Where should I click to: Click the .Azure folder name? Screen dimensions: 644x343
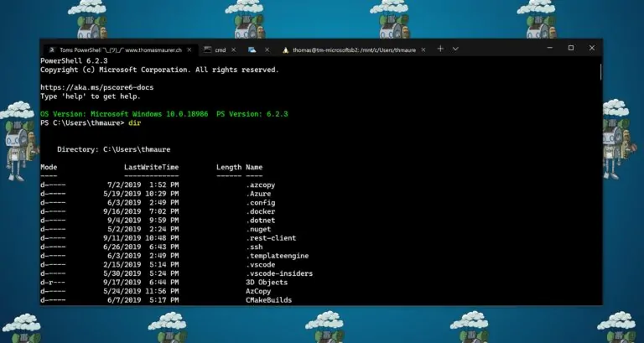point(258,194)
